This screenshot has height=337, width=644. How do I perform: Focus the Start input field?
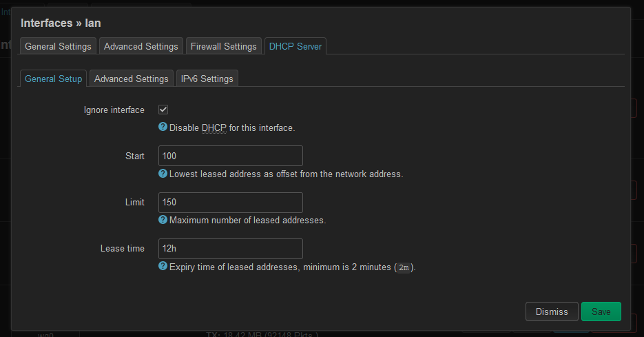point(230,156)
